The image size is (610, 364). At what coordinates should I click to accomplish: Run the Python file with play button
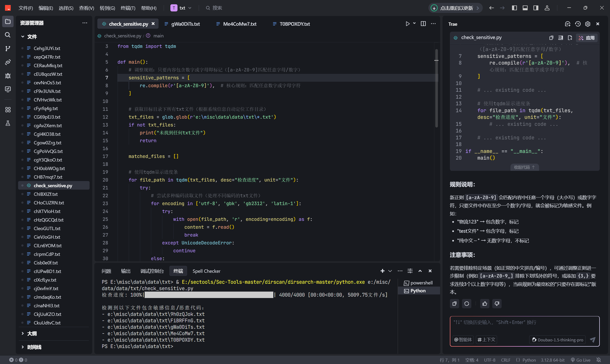click(407, 24)
